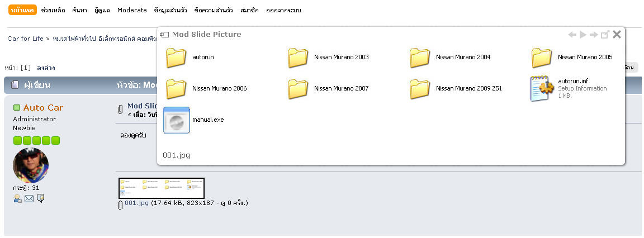Open the สมาชิก members menu
Screen dimensions: 644x238
tap(250, 10)
